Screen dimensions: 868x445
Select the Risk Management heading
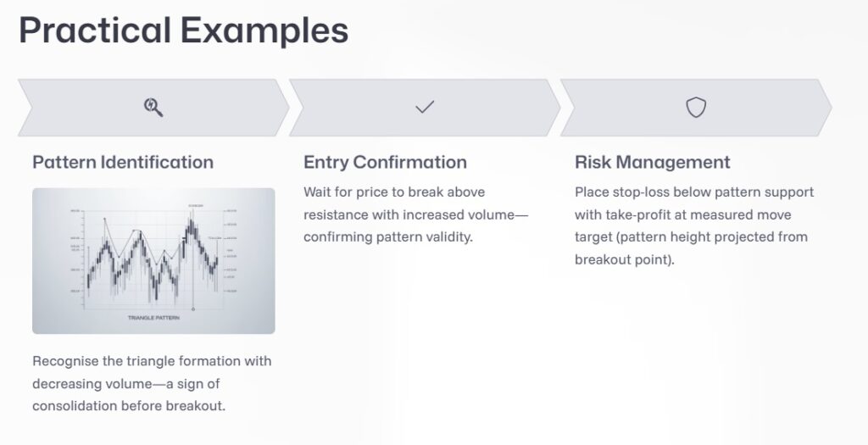pyautogui.click(x=652, y=162)
